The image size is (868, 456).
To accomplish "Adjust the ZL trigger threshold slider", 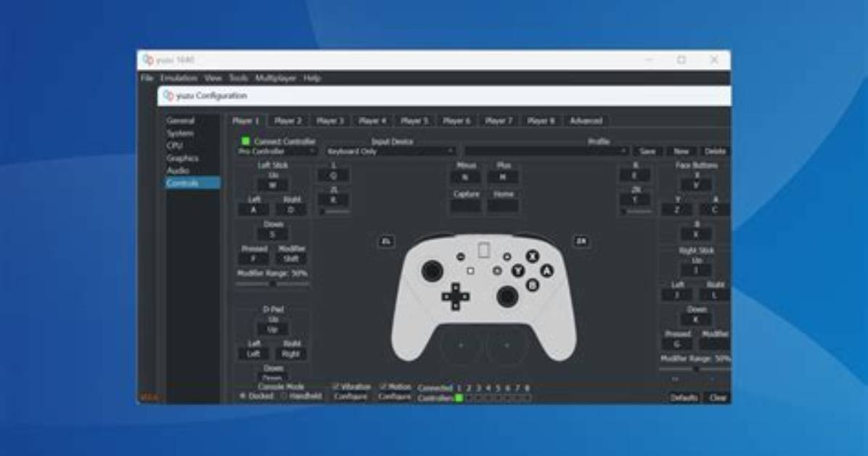I will 334,212.
